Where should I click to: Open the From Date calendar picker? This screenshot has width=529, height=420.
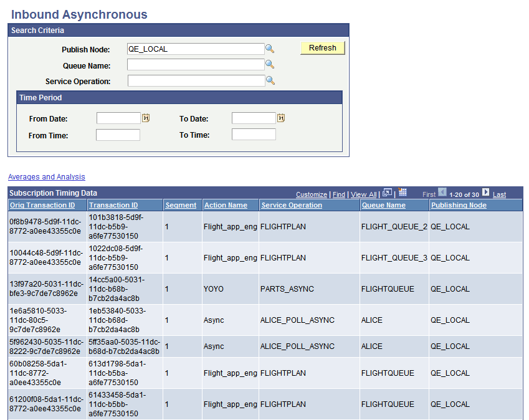click(x=145, y=117)
